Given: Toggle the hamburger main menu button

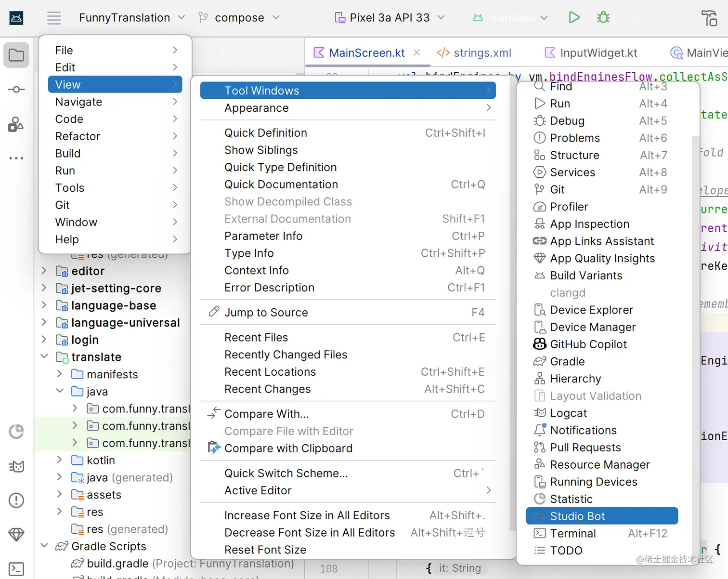Looking at the screenshot, I should [54, 18].
